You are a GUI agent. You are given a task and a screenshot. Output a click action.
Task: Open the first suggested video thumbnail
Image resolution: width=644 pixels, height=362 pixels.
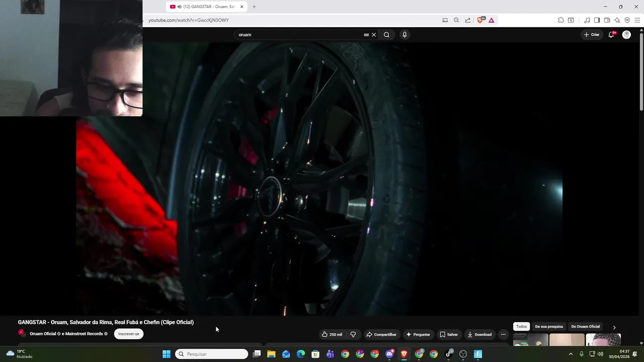(530, 339)
